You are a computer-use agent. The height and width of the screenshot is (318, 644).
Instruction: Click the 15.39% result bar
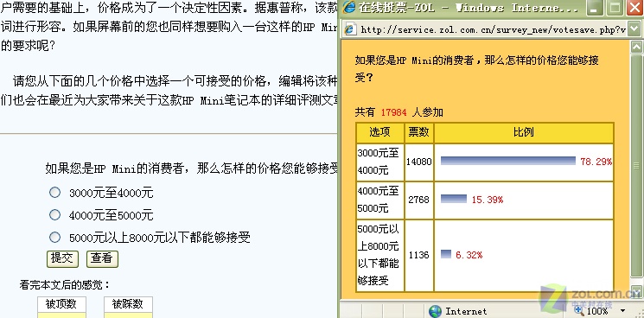point(454,199)
